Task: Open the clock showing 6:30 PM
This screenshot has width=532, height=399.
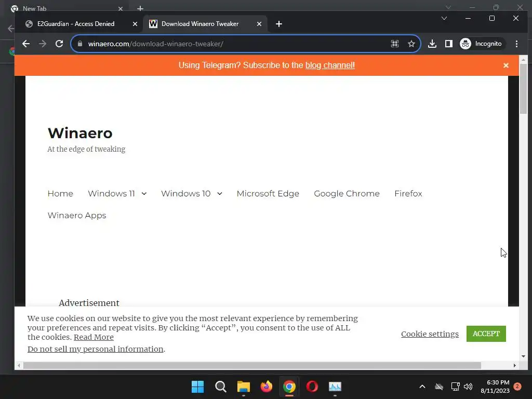Action: tap(495, 387)
